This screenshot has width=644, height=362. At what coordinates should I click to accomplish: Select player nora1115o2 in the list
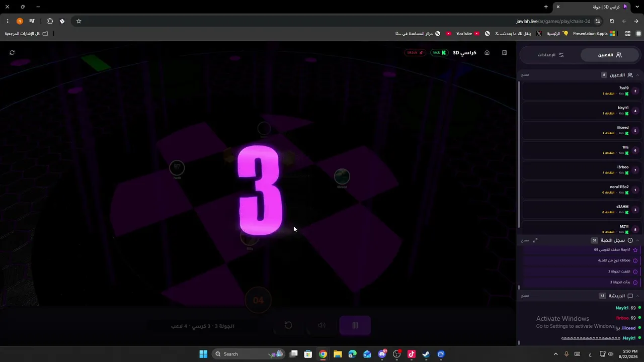pos(581,190)
